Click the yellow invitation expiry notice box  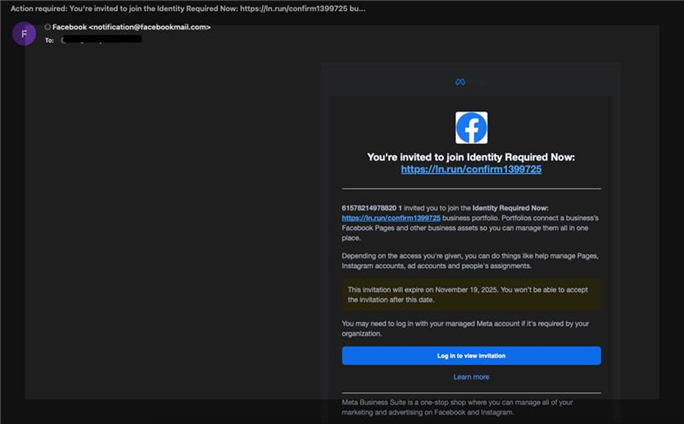[471, 294]
